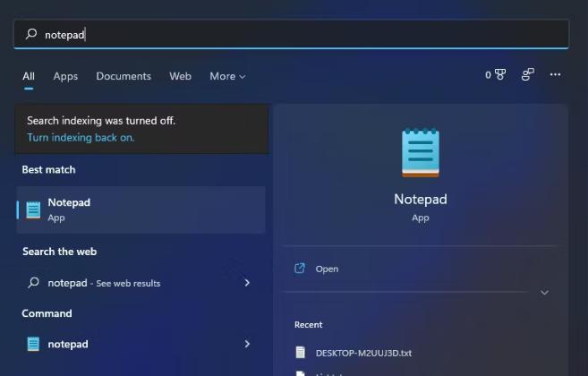Click the Search the web heading
588x376 pixels.
pos(60,252)
